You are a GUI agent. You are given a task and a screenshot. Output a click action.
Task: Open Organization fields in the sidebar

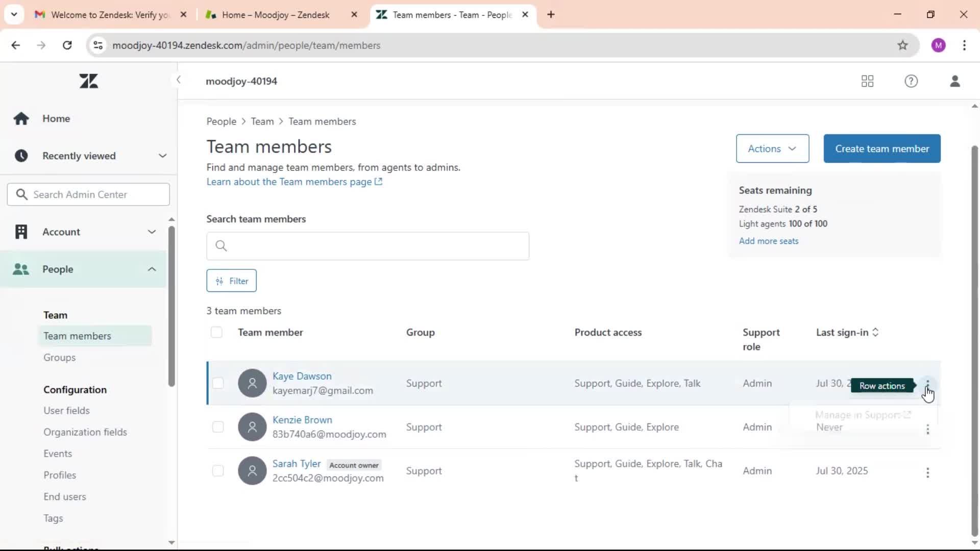point(85,432)
